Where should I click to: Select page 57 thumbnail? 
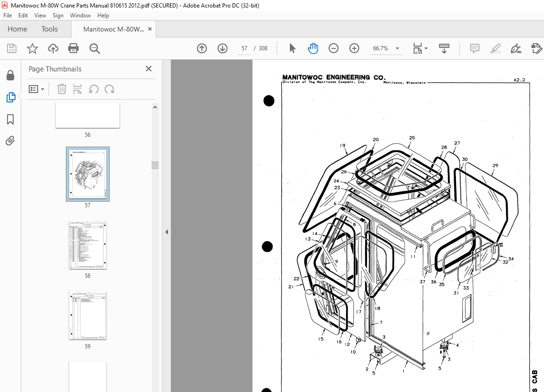[88, 174]
